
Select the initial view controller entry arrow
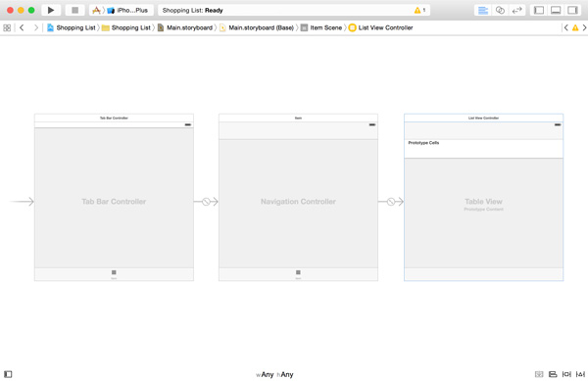click(22, 202)
